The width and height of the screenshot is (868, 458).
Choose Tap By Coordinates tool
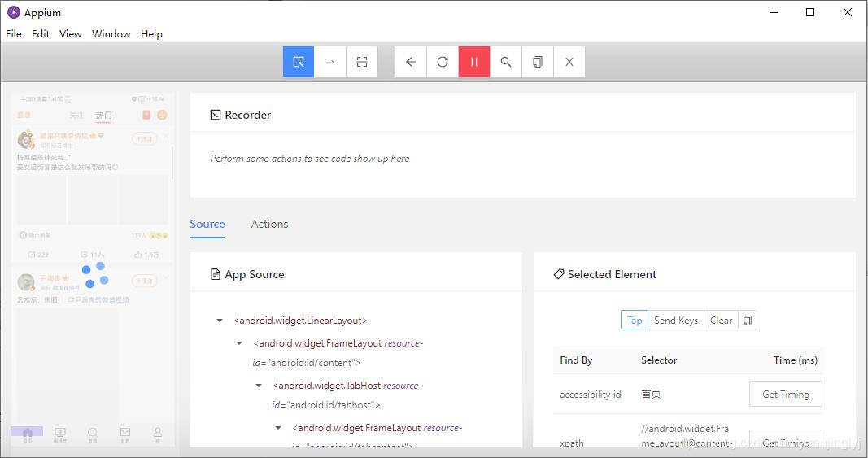coord(362,62)
